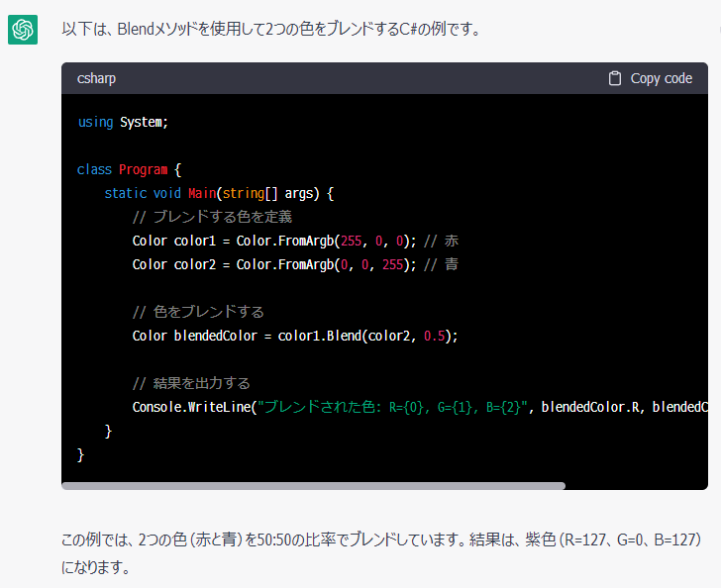This screenshot has width=721, height=588.
Task: Click the Console.WriteLine code line
Action: [420, 407]
